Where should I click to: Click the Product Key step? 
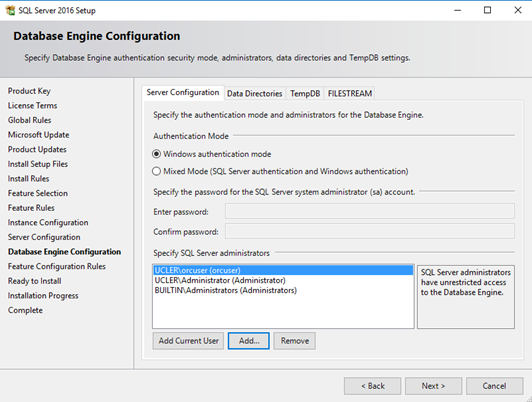pos(29,91)
